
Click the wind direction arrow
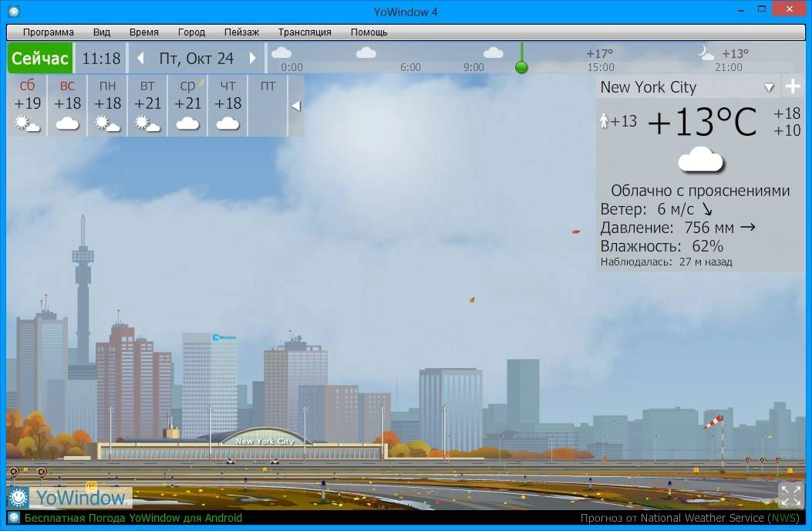[x=707, y=209]
